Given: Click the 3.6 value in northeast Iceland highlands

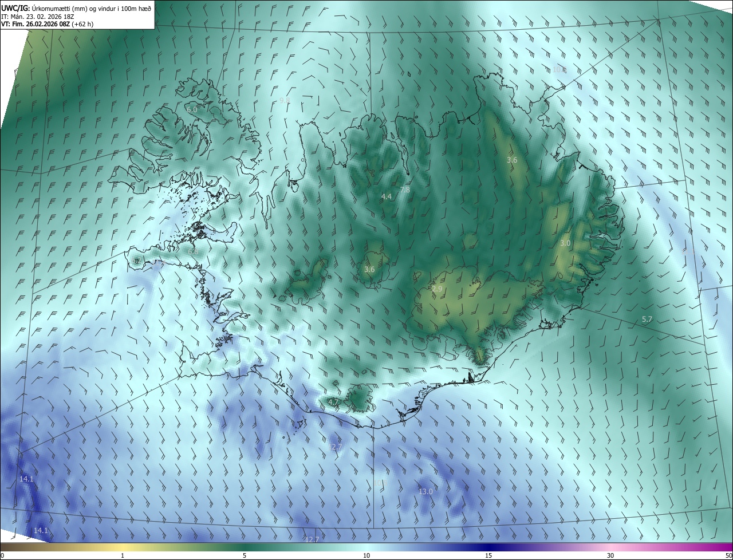Looking at the screenshot, I should click(512, 160).
